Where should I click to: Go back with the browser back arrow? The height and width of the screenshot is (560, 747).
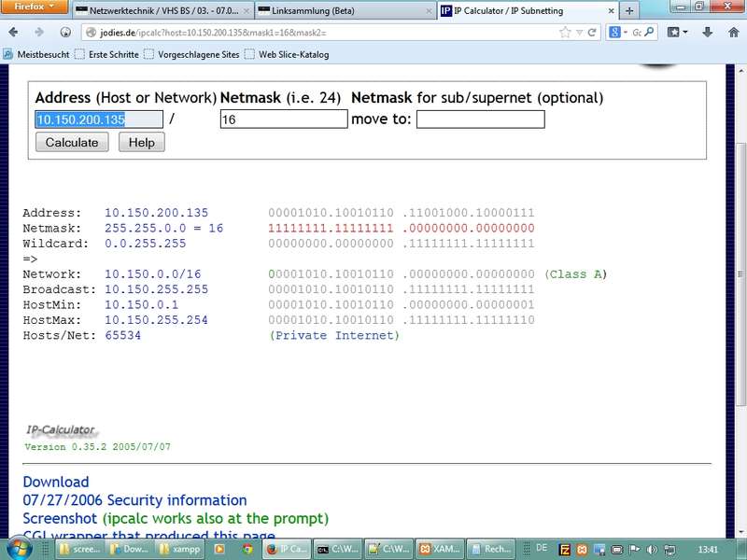coord(13,33)
